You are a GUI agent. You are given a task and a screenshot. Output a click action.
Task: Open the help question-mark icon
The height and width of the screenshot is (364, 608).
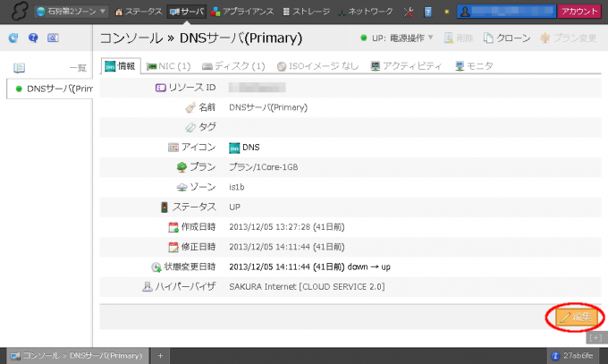pyautogui.click(x=33, y=38)
